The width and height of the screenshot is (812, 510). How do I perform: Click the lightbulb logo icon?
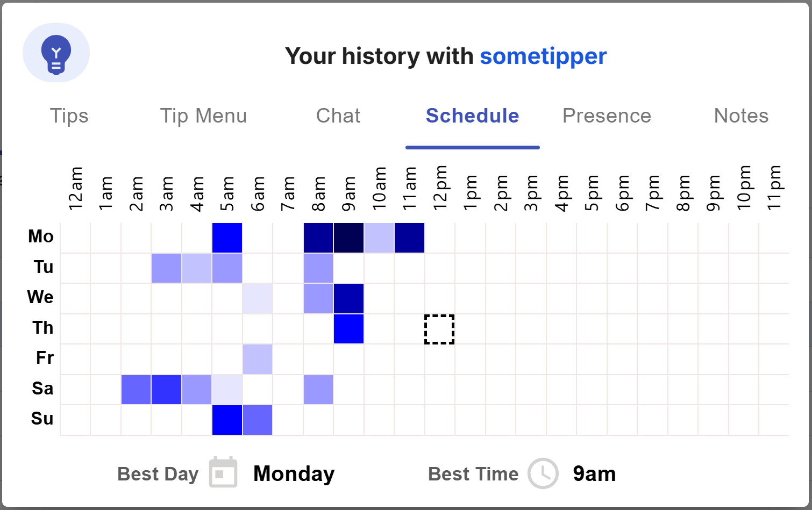tap(56, 53)
